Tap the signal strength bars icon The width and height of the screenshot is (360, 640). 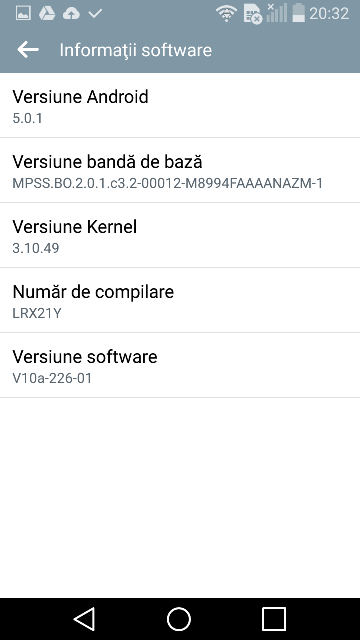[277, 13]
